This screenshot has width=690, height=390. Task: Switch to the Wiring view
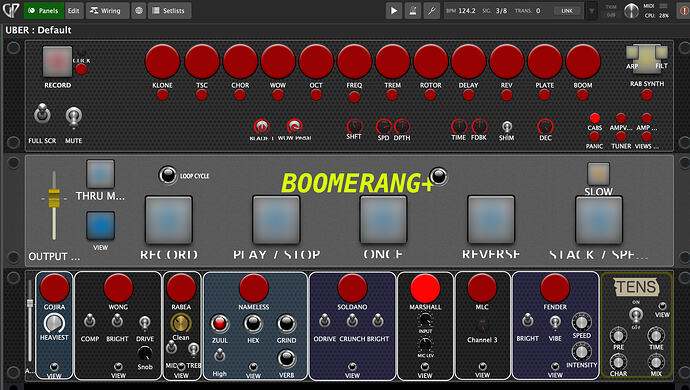(106, 11)
